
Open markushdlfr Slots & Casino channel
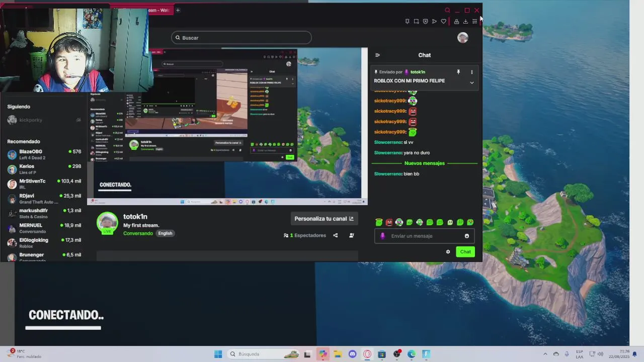coord(44,213)
